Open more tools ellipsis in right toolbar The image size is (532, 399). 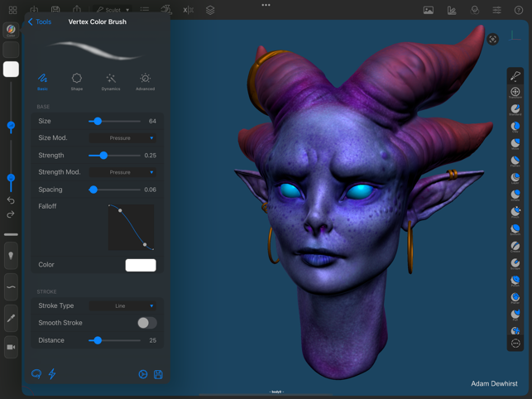(x=515, y=344)
